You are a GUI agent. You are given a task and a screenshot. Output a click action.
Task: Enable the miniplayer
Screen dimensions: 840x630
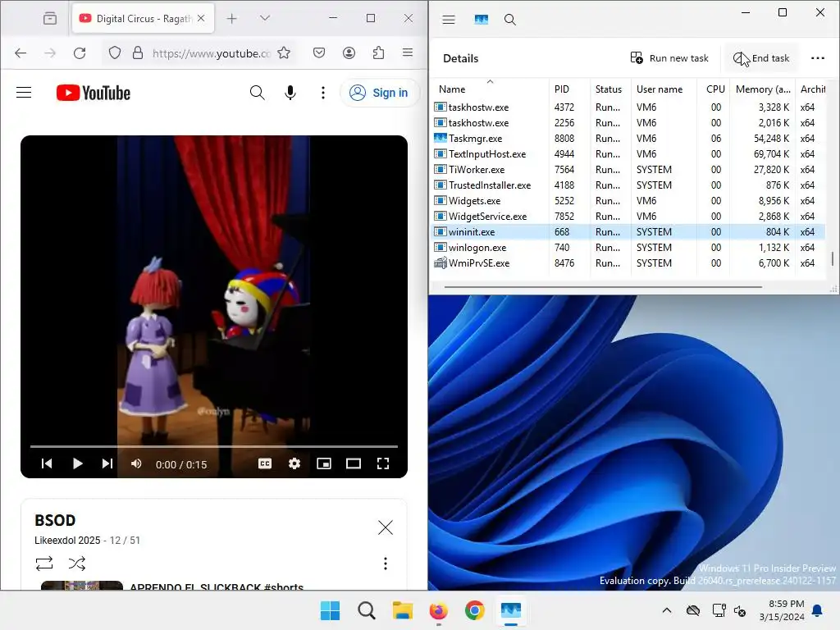323,463
